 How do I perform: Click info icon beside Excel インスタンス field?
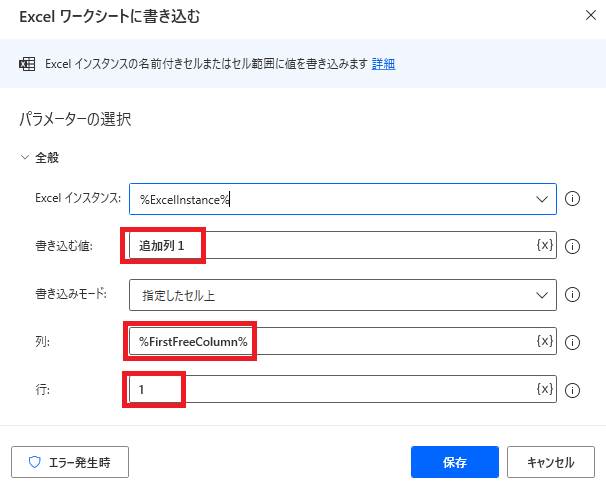572,199
